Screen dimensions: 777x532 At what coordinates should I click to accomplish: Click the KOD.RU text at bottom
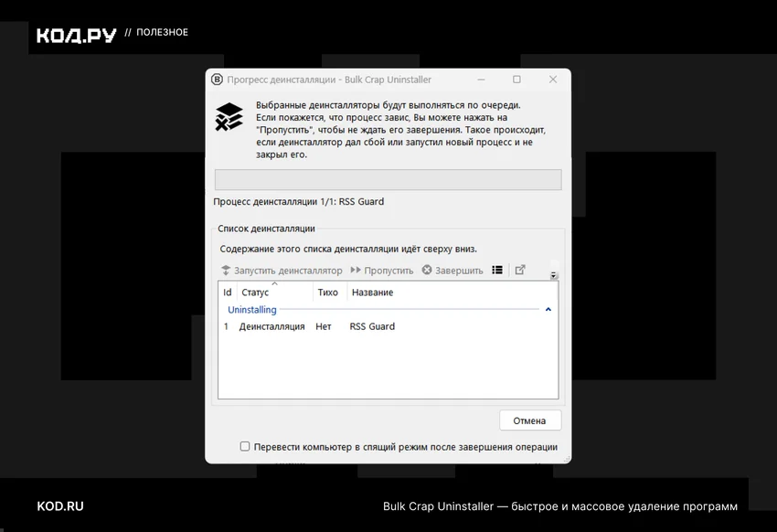click(60, 506)
